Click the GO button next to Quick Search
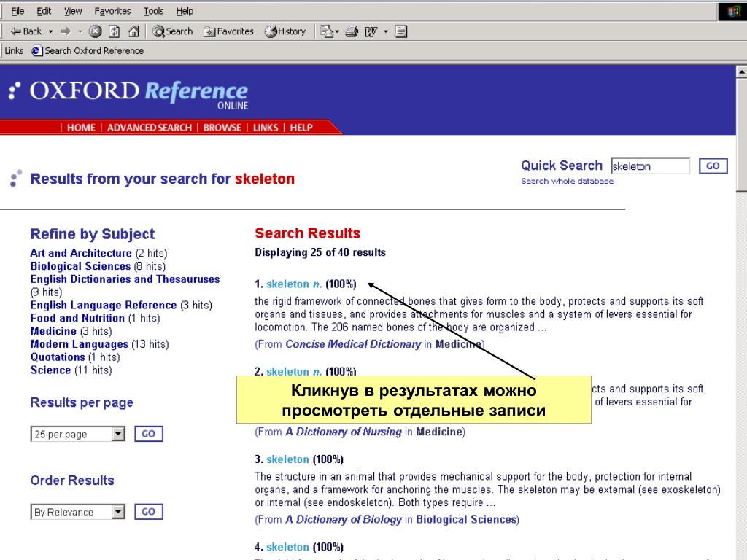This screenshot has width=747, height=560. [x=713, y=166]
